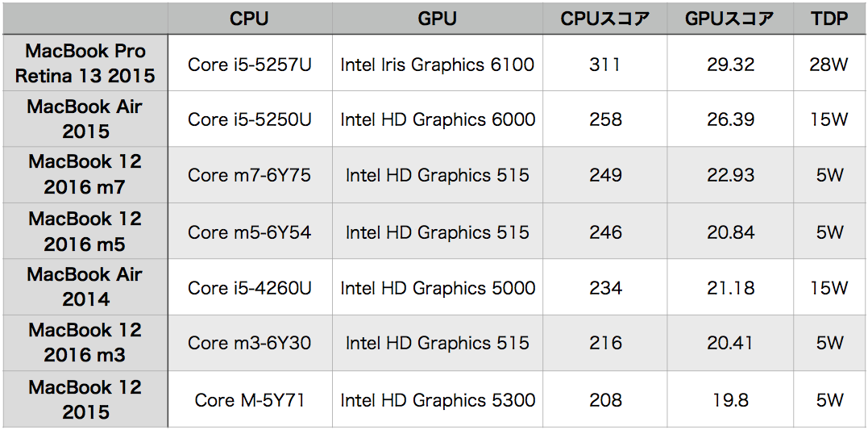Click the GPU score 26.39 cell

pyautogui.click(x=730, y=119)
